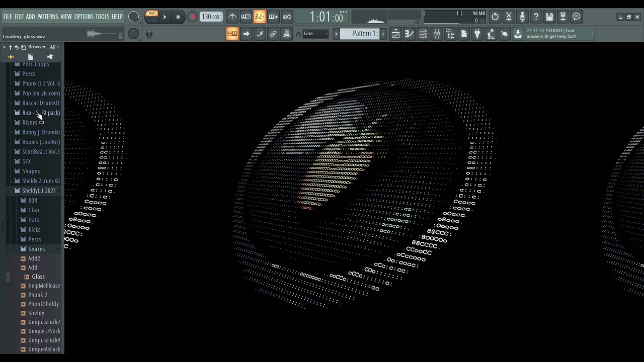Toggle the metronome icon
The image size is (644, 362).
[232, 17]
